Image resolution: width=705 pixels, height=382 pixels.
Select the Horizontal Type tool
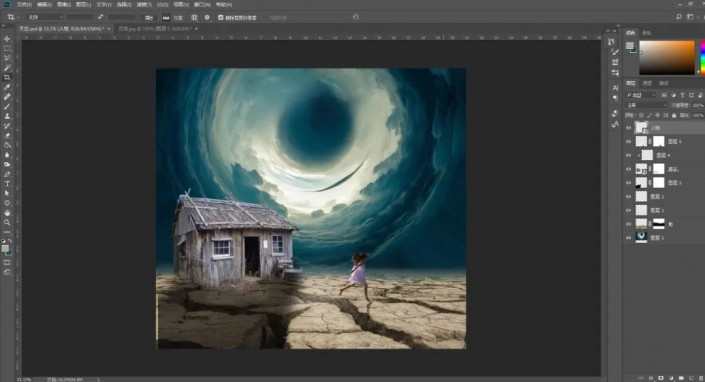tap(7, 184)
